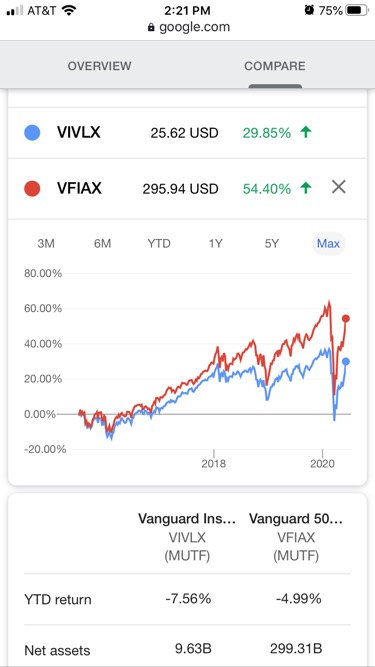Viewport: 375px width, 667px height.
Task: Tap the blue VIVLX color dot
Action: tap(32, 133)
